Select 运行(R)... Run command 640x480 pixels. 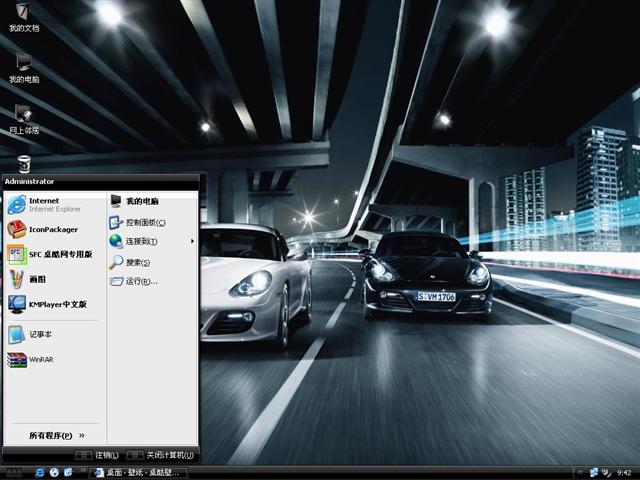pyautogui.click(x=140, y=281)
